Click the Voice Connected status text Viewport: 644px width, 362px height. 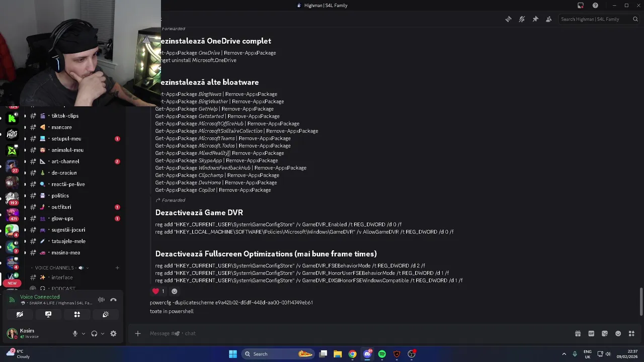pos(40,297)
